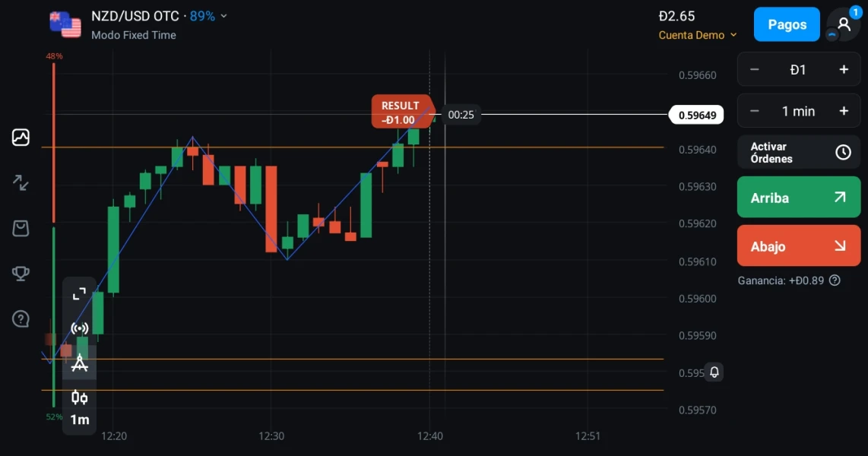Open the signals broadcast icon
Image resolution: width=868 pixels, height=456 pixels.
point(79,329)
